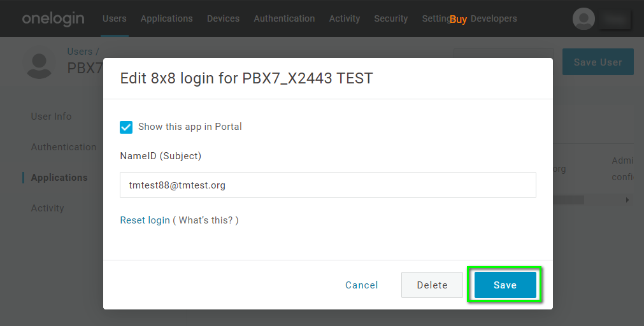Viewport: 644px width, 326px height.
Task: Click the Delete button
Action: [x=432, y=285]
